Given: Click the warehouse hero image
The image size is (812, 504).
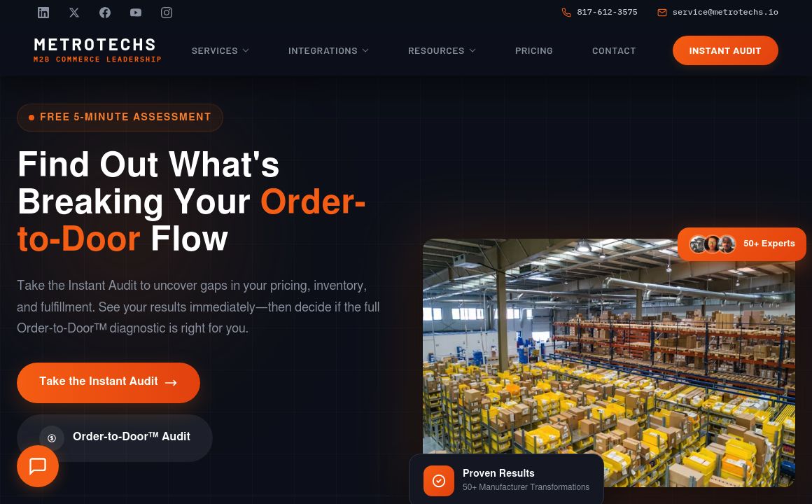Looking at the screenshot, I should tap(608, 362).
